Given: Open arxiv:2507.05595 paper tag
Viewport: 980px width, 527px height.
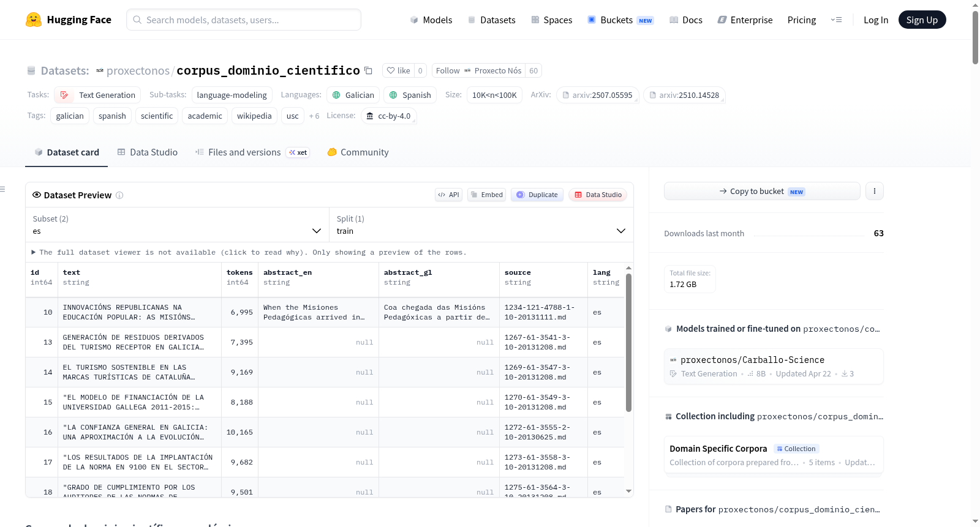Looking at the screenshot, I should (x=597, y=95).
